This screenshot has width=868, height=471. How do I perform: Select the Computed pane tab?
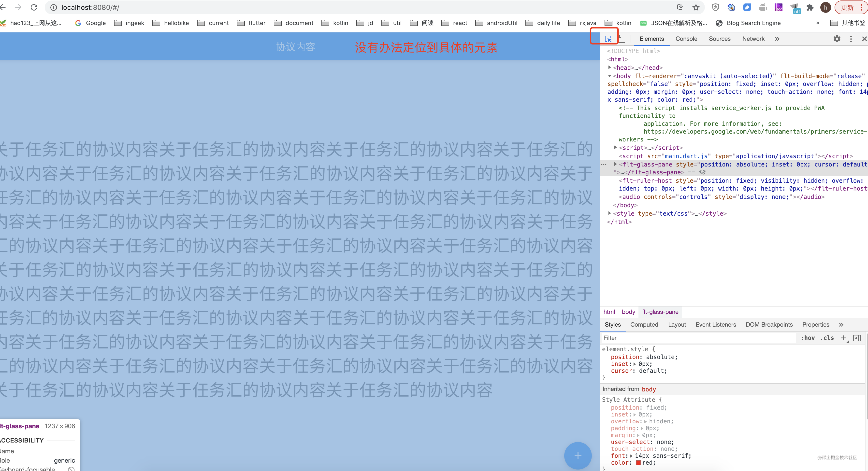tap(644, 325)
